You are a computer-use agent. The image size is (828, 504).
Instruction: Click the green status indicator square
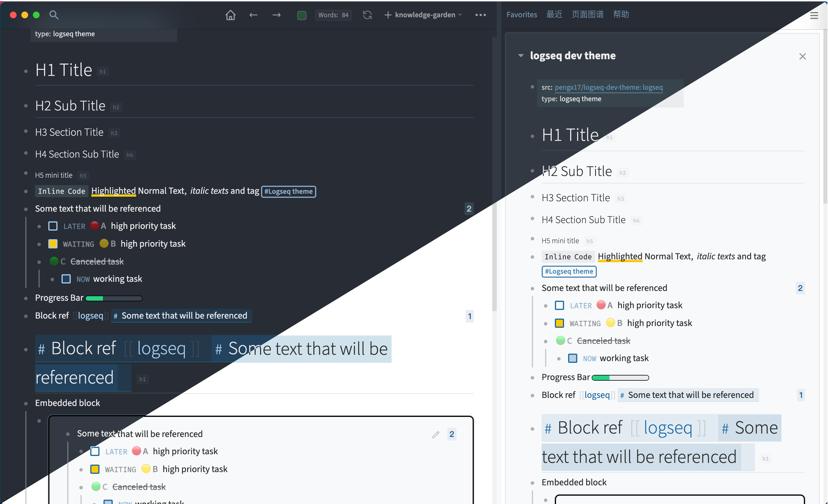tap(301, 16)
